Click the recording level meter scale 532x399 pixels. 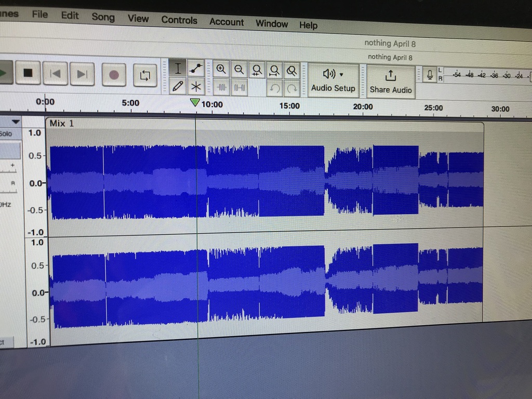(487, 76)
